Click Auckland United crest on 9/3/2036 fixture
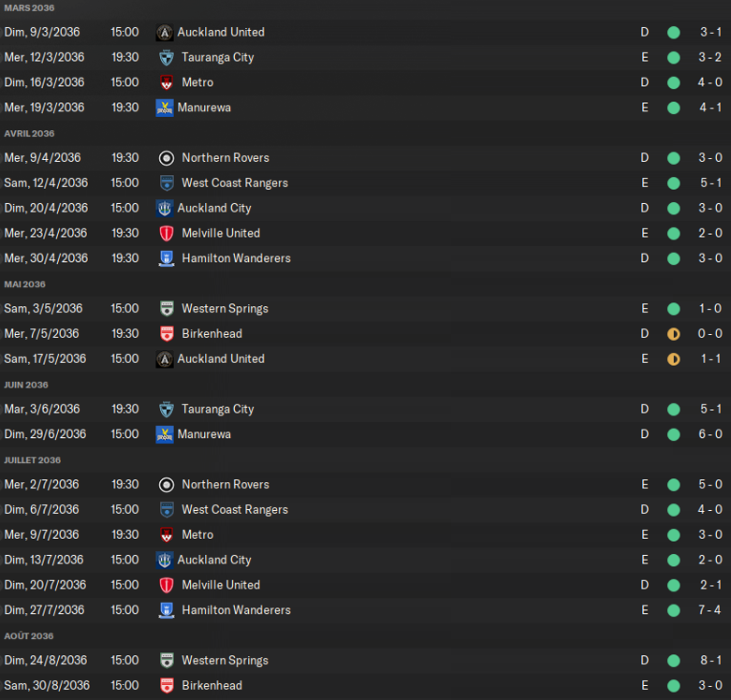 (164, 32)
